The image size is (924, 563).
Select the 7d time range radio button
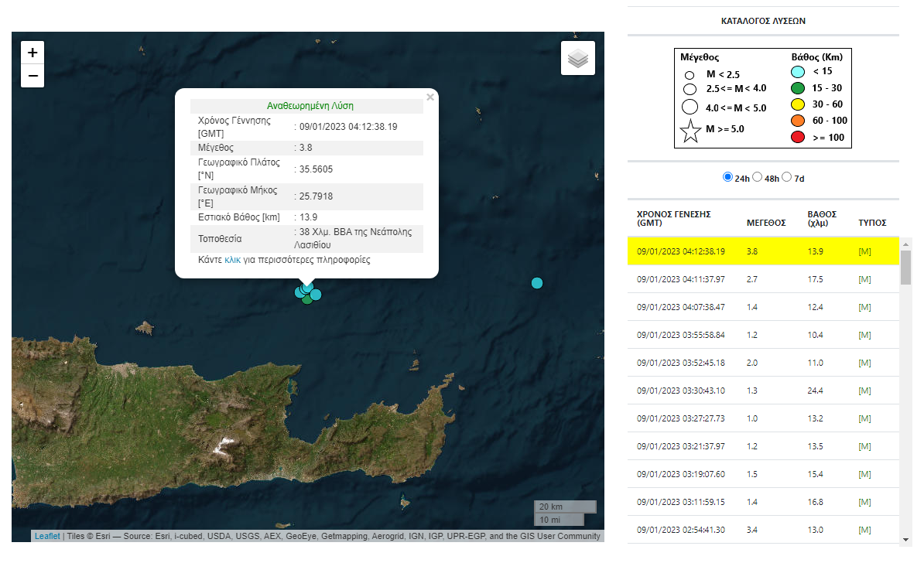click(787, 176)
